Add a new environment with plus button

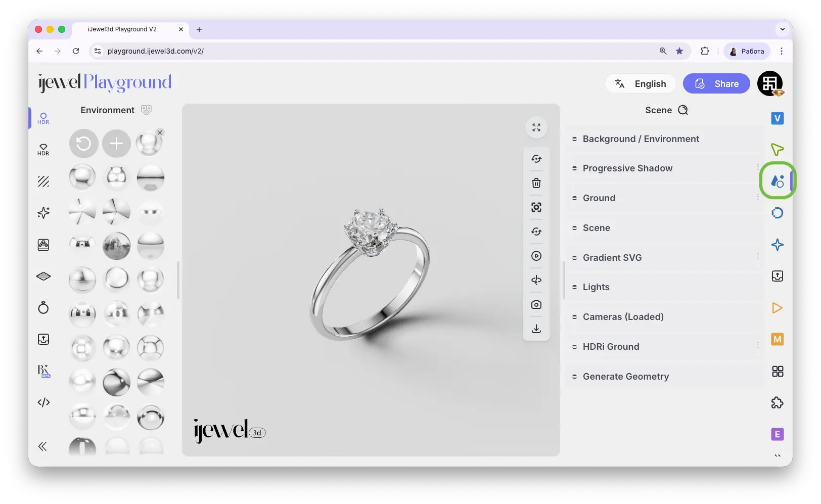(116, 144)
